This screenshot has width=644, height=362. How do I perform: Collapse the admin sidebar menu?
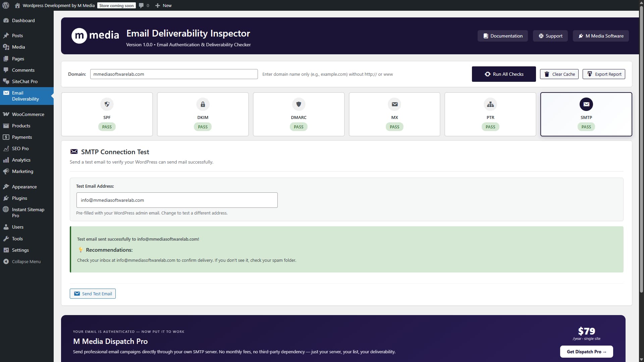[x=6, y=261]
